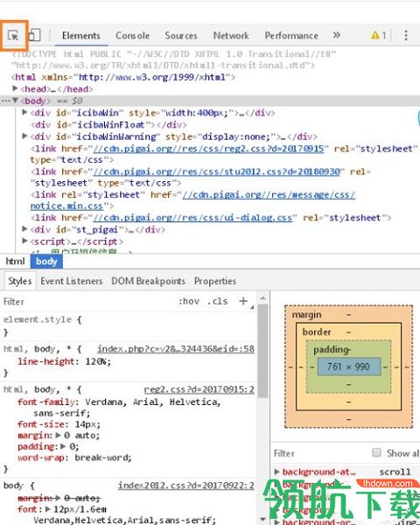Activate the inspect element picker icon
This screenshot has height=525, width=420.
[14, 35]
